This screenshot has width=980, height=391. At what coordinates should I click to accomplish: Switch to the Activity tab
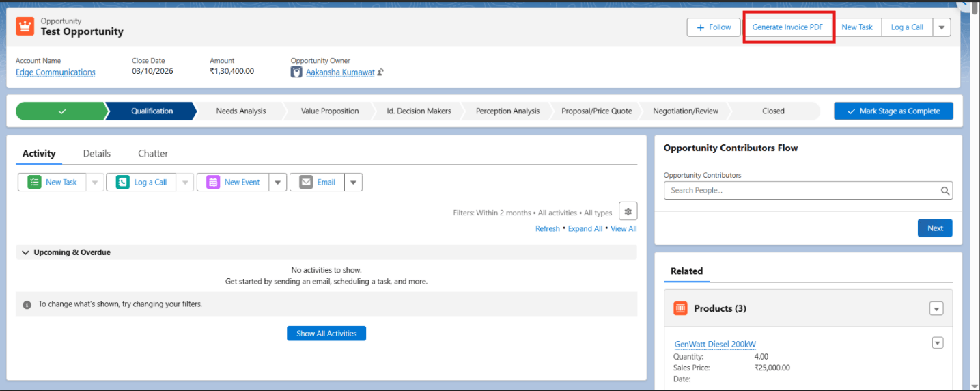coord(39,154)
